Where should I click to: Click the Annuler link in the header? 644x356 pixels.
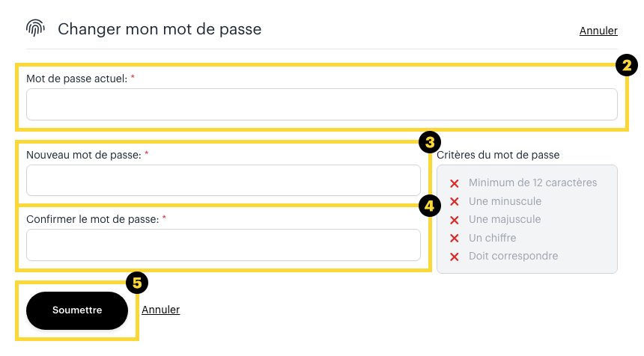(598, 31)
